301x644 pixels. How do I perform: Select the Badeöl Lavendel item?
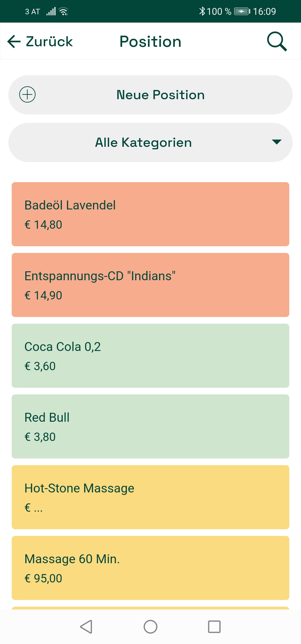coord(151,214)
